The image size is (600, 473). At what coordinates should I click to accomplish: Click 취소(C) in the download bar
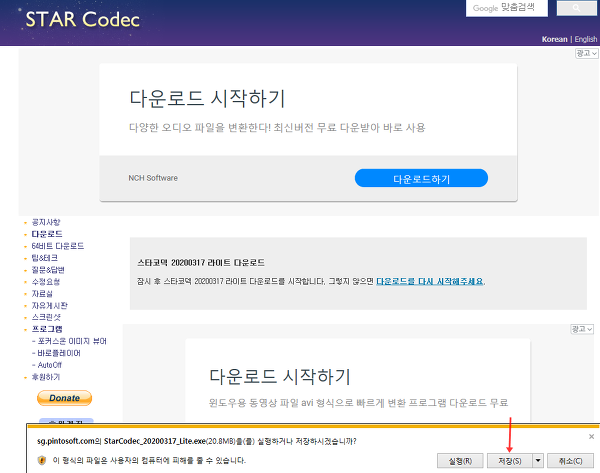(x=571, y=461)
